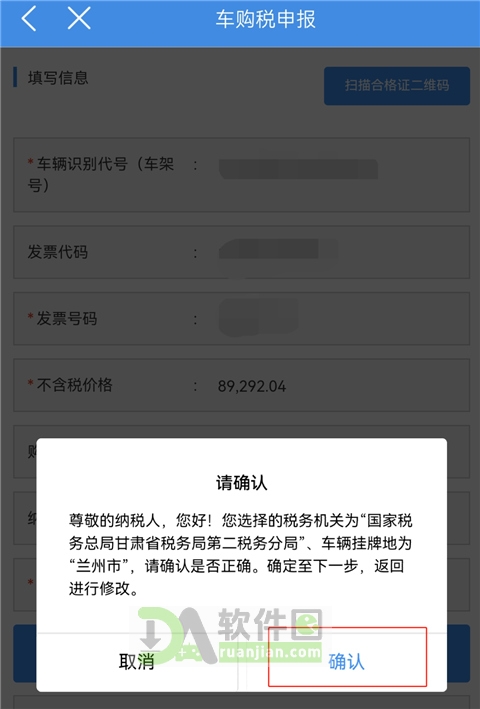Click the partially hidden 购 field row
Screen dimensions: 480x709
click(25, 451)
